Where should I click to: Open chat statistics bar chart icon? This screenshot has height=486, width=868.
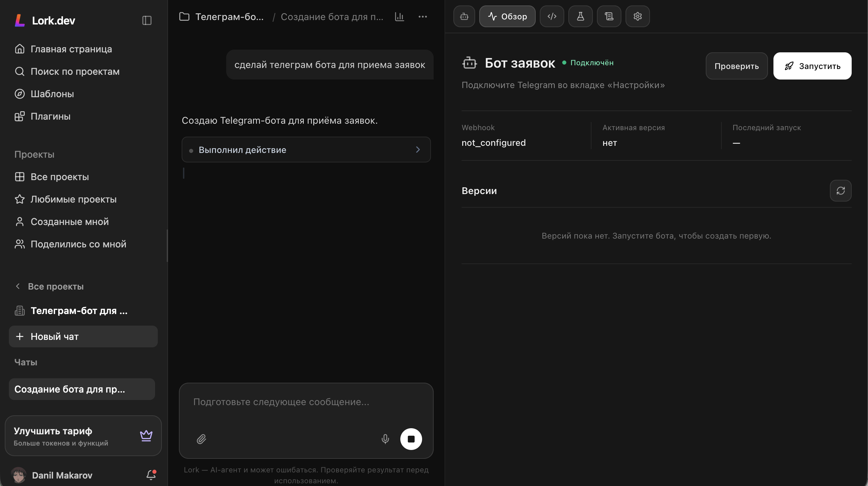coord(400,16)
